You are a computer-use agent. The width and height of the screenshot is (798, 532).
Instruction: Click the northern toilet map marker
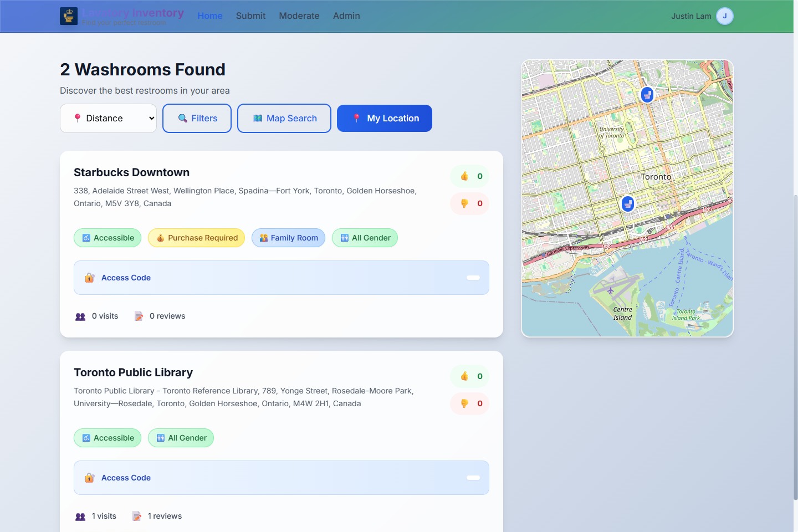tap(647, 95)
